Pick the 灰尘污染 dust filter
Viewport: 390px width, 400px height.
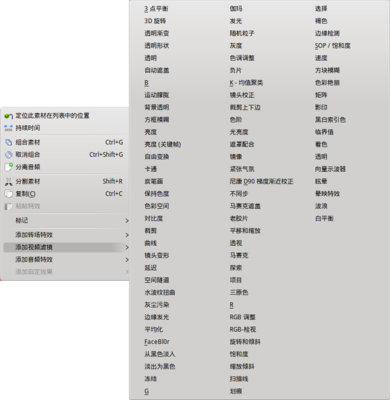pyautogui.click(x=157, y=305)
